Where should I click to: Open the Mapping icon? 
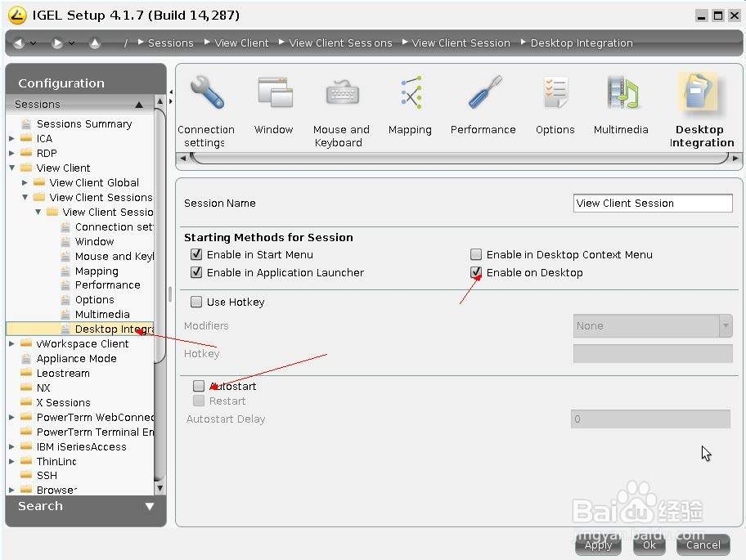coord(411,92)
